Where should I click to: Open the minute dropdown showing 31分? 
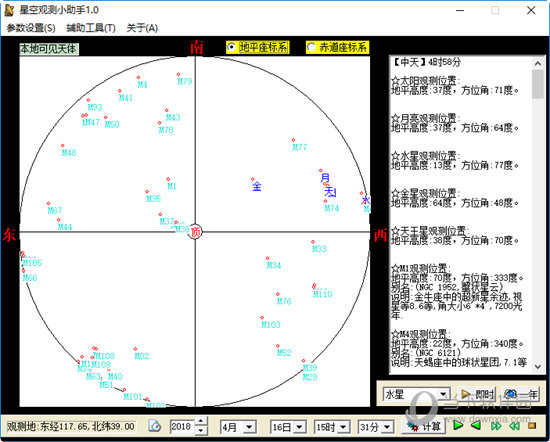click(x=375, y=427)
